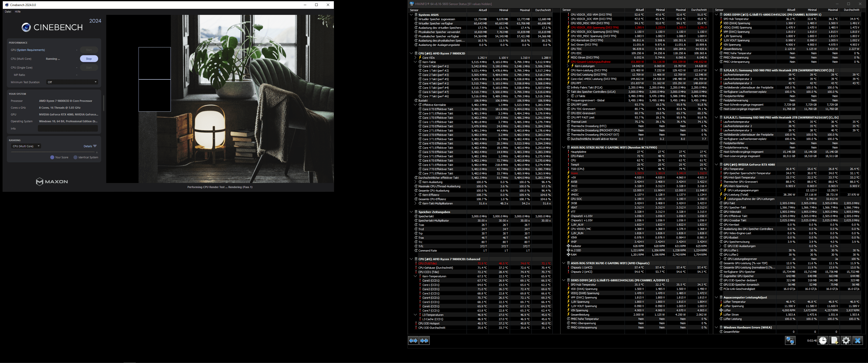Click the collapse columns arrows icon in HWiNFO
868x363 pixels.
[x=424, y=341]
